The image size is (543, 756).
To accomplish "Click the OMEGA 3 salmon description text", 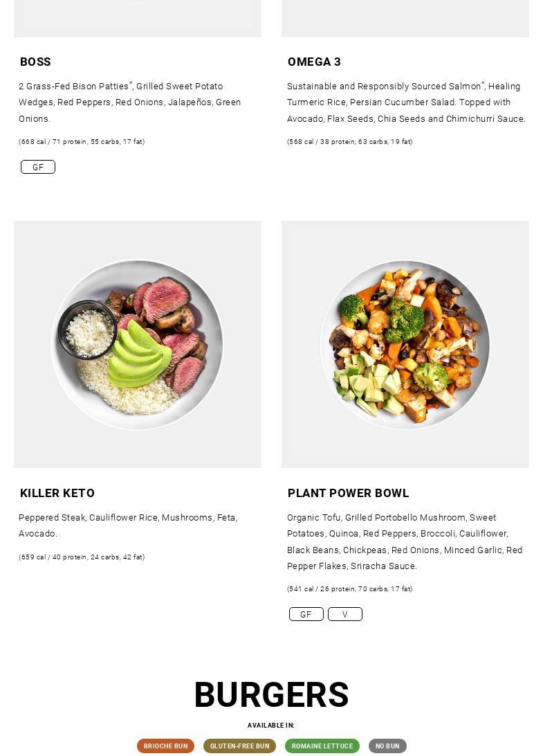I will point(406,102).
